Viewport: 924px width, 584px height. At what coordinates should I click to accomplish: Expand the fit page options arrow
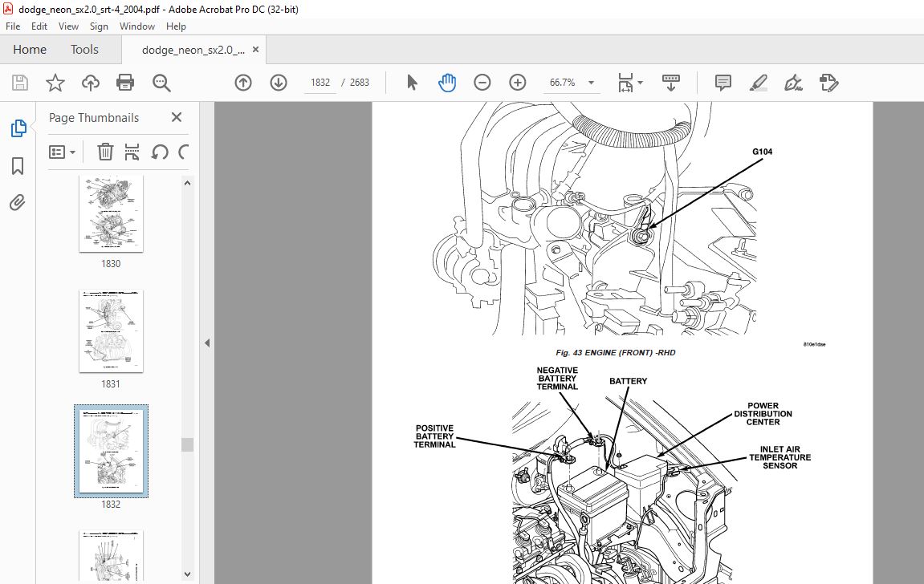coord(641,83)
